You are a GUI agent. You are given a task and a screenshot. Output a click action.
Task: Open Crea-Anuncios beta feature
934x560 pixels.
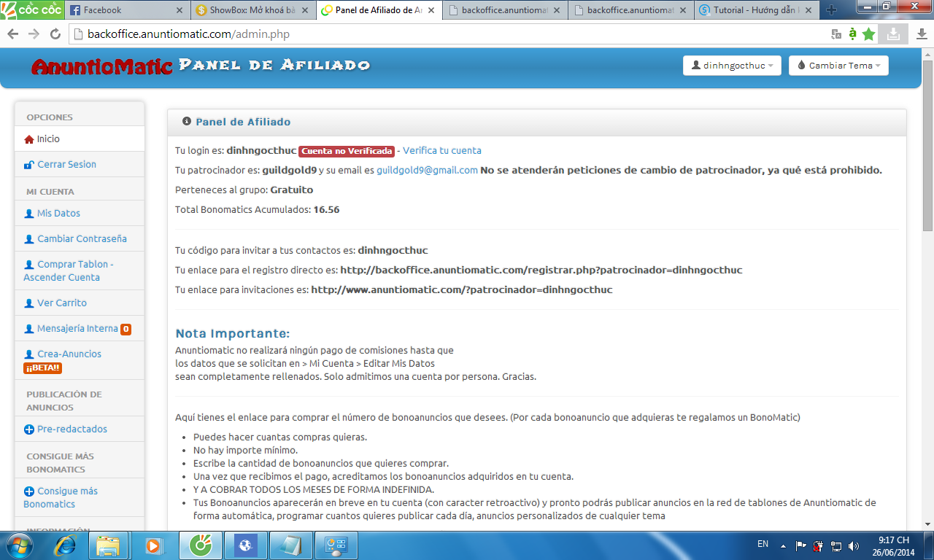tap(80, 360)
